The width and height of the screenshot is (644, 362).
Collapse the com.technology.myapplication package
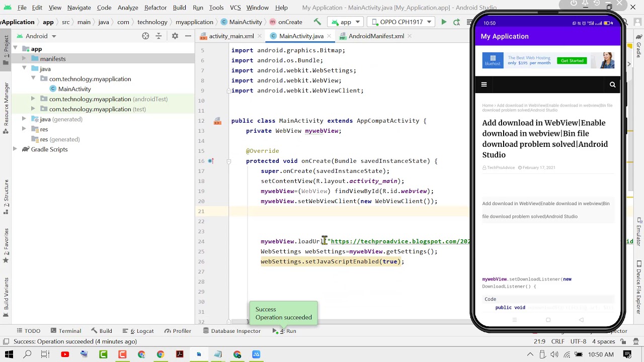(x=33, y=79)
